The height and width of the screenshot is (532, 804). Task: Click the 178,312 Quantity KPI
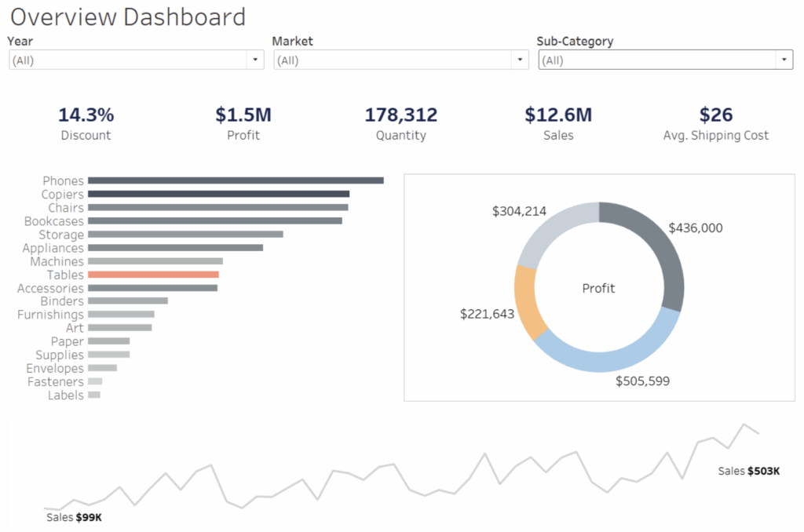[401, 123]
